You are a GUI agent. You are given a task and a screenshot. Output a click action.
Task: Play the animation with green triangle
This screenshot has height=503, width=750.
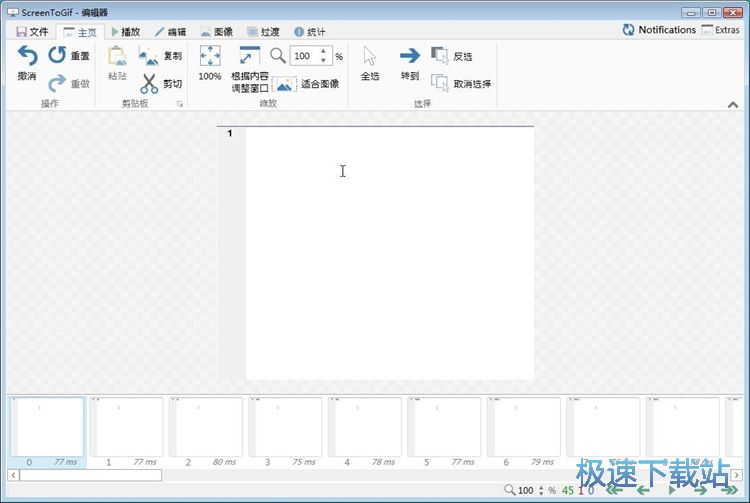[672, 490]
